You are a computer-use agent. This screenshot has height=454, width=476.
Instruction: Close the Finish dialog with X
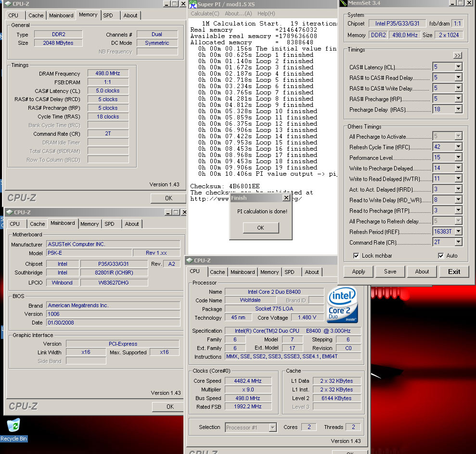click(x=286, y=198)
